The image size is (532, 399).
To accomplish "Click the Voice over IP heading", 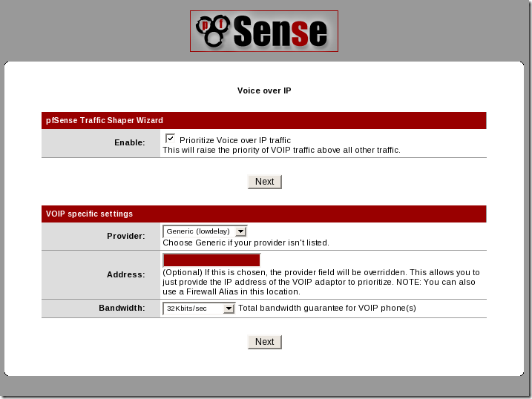I will click(x=264, y=90).
